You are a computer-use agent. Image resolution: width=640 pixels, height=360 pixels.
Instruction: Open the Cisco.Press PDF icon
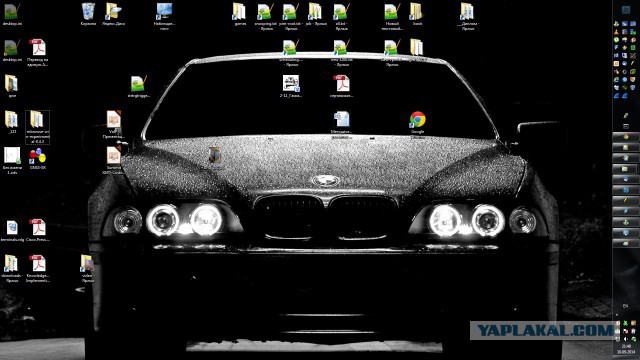38,227
